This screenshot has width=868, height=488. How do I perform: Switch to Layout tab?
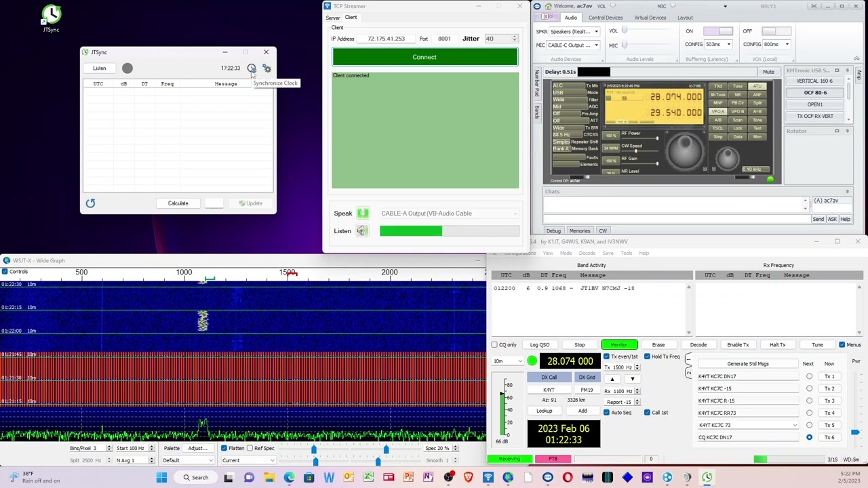click(685, 18)
